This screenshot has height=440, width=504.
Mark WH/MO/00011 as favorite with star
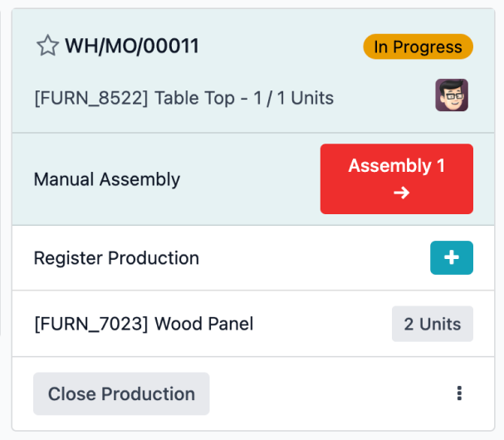(x=47, y=46)
